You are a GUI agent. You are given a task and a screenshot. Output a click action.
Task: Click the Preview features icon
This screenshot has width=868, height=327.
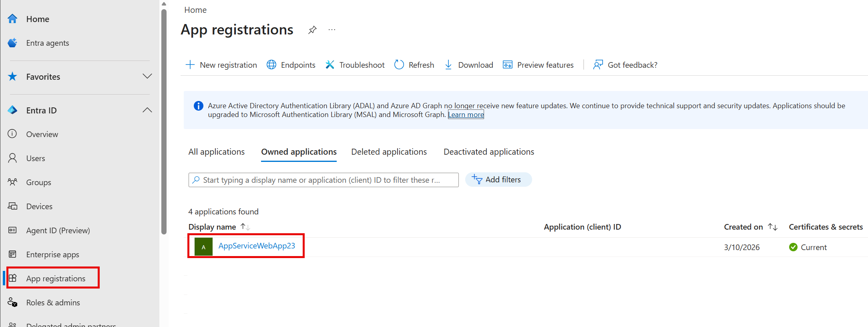508,65
